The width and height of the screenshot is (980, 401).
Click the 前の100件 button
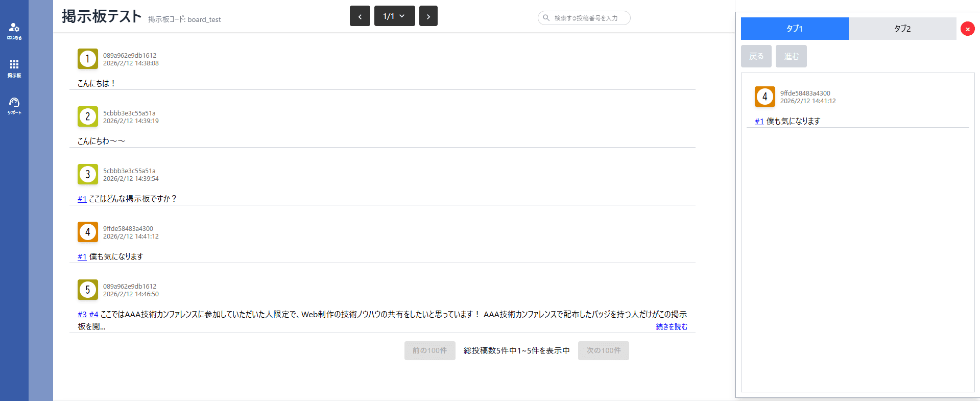[x=429, y=350]
